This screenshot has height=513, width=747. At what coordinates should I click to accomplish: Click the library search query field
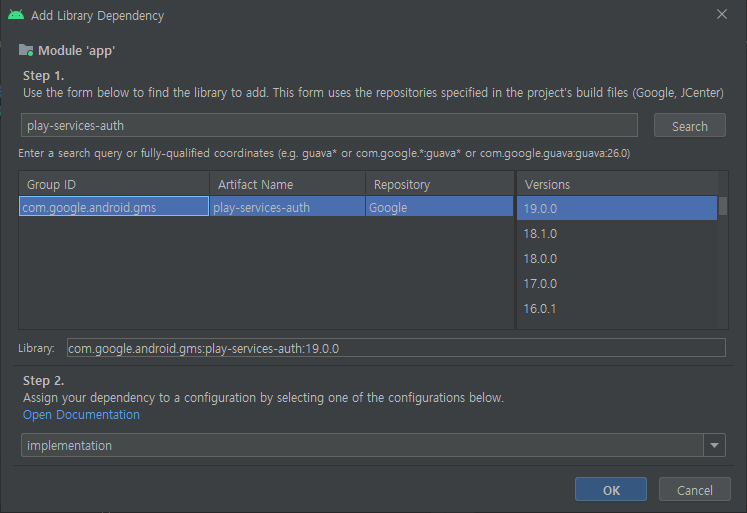click(x=329, y=125)
